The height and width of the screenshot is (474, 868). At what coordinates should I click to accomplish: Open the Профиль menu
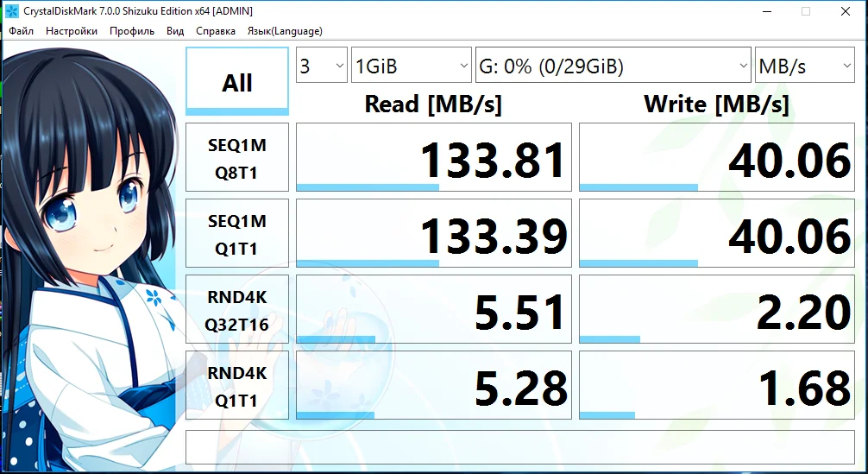(x=132, y=31)
